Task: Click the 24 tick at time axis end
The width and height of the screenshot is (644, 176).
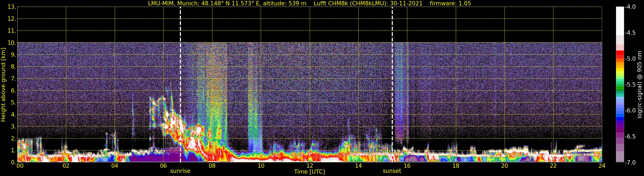Action: click(x=602, y=166)
